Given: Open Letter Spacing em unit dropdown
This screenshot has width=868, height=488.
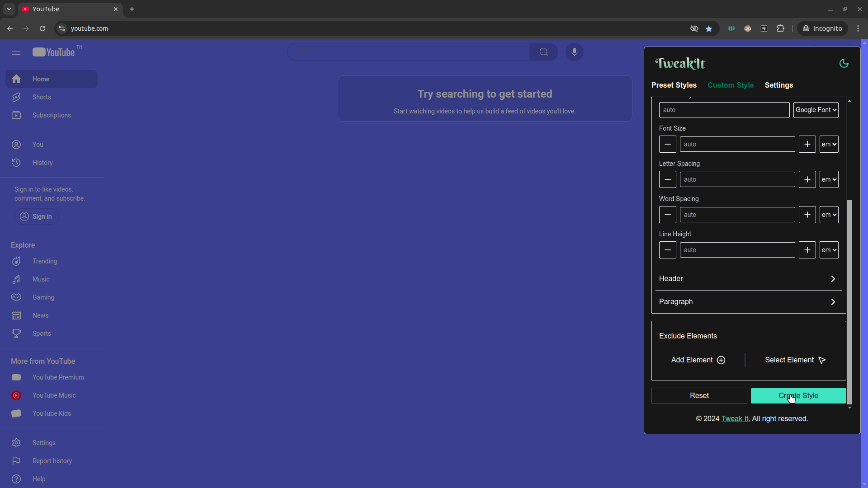Looking at the screenshot, I should click(x=829, y=179).
